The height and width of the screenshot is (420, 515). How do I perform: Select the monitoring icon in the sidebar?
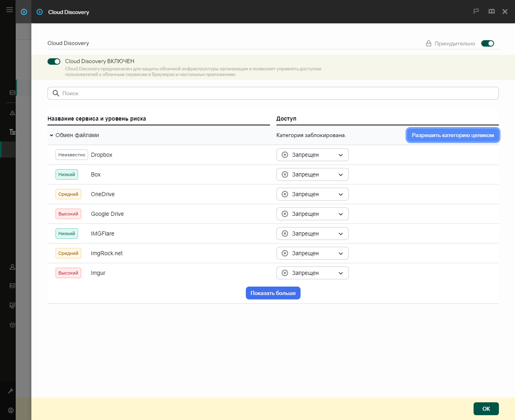(x=12, y=93)
